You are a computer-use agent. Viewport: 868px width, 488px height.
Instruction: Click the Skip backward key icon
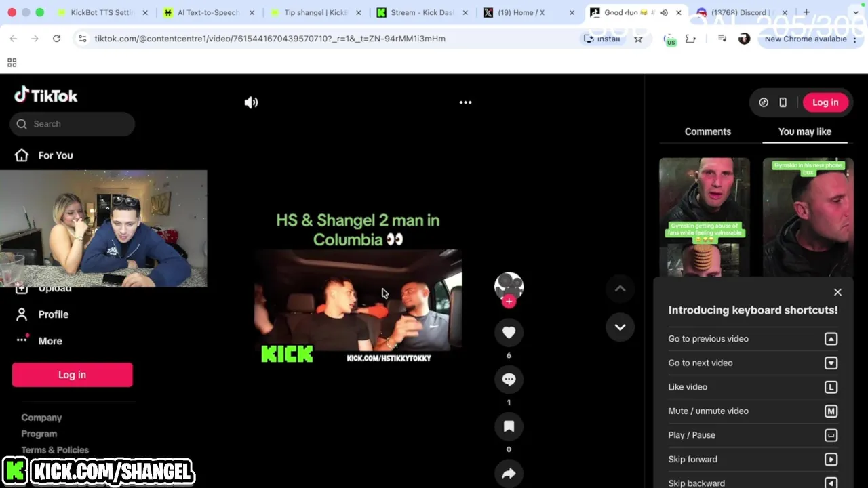(x=831, y=483)
